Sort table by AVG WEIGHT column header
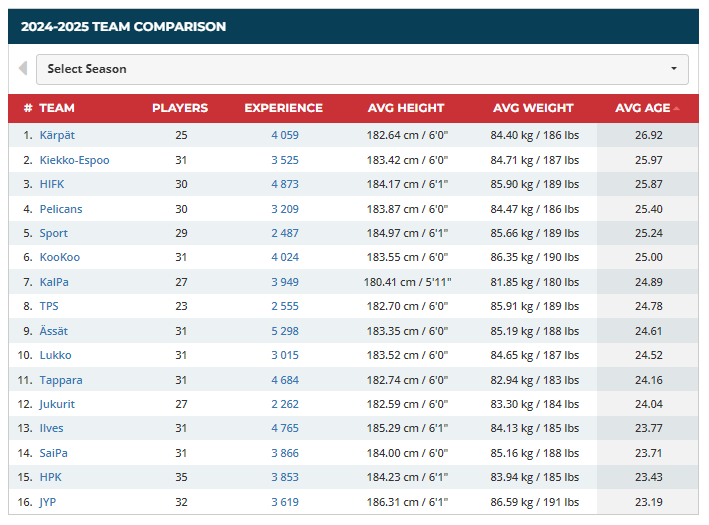Image resolution: width=709 pixels, height=525 pixels. click(x=533, y=108)
